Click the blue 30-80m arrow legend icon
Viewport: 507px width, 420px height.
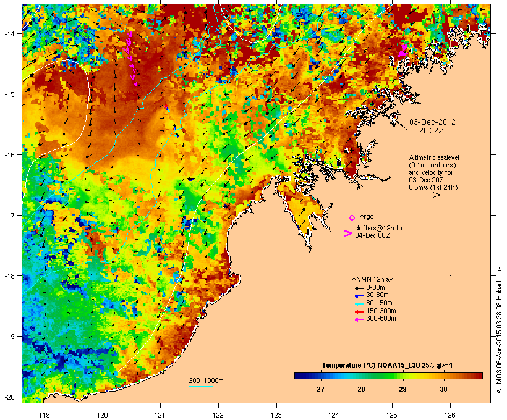coord(359,296)
